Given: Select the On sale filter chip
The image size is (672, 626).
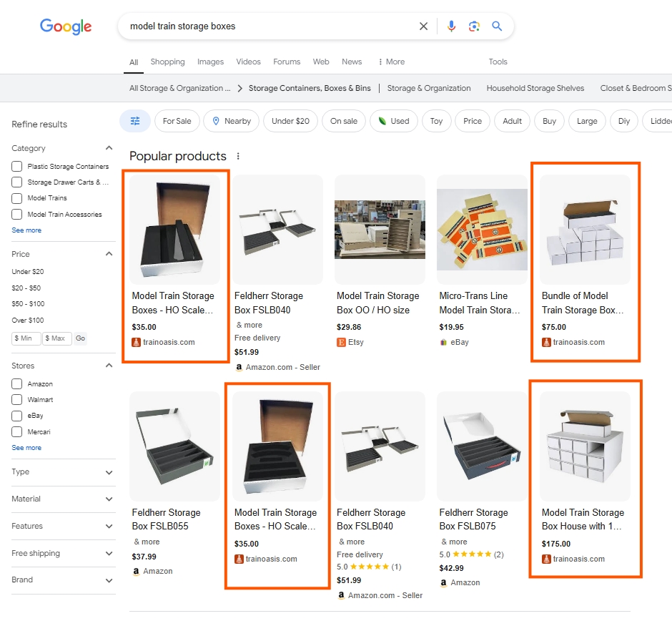Looking at the screenshot, I should click(x=344, y=121).
